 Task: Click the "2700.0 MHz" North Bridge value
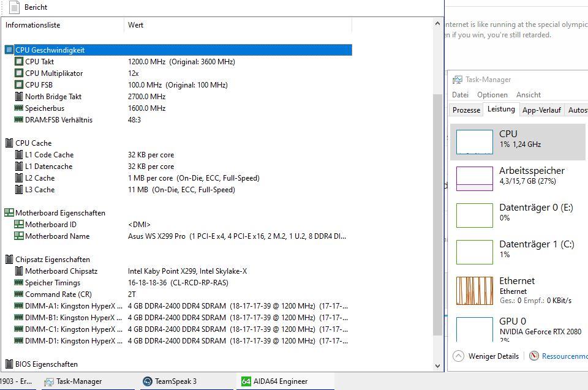click(x=146, y=96)
